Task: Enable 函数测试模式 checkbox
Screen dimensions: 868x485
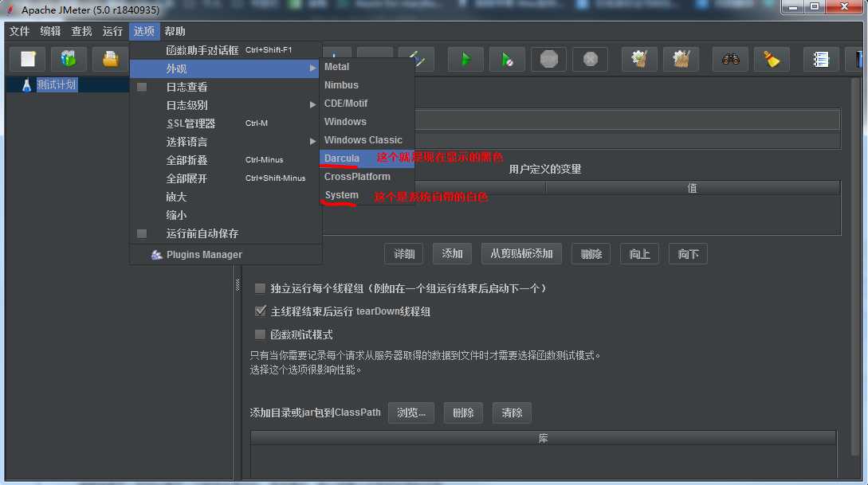Action: (x=260, y=333)
